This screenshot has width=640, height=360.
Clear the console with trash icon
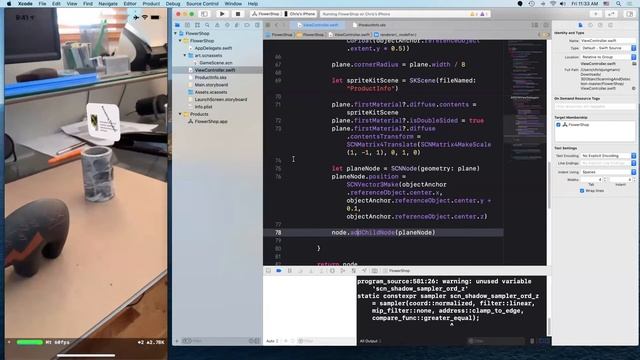(x=532, y=341)
